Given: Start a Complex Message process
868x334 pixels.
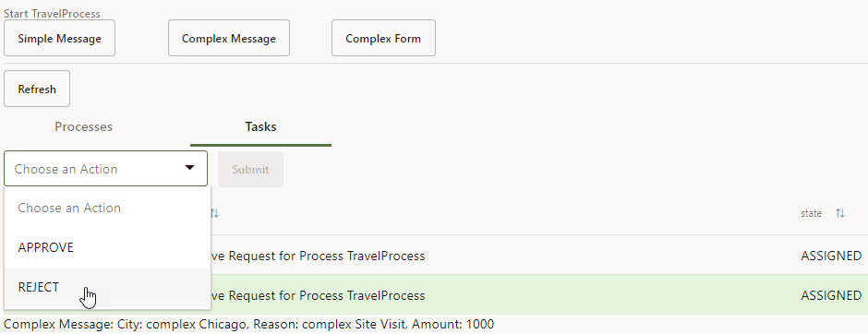Looking at the screenshot, I should pyautogui.click(x=229, y=38).
